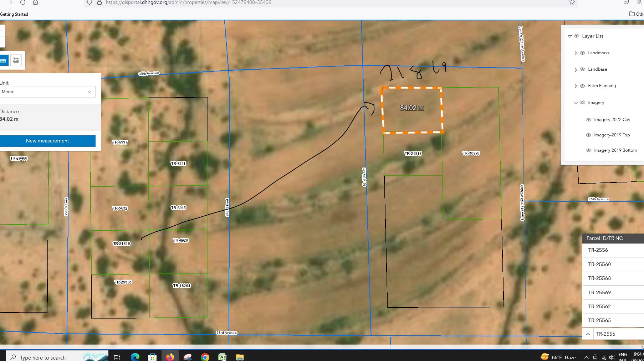Open the Getting Started bookmark

[x=14, y=14]
